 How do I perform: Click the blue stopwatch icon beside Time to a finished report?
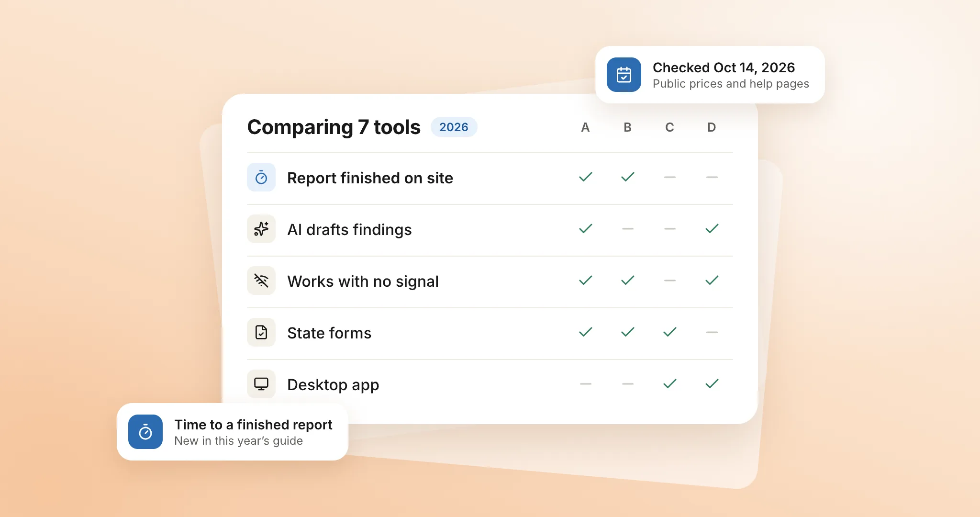point(145,432)
